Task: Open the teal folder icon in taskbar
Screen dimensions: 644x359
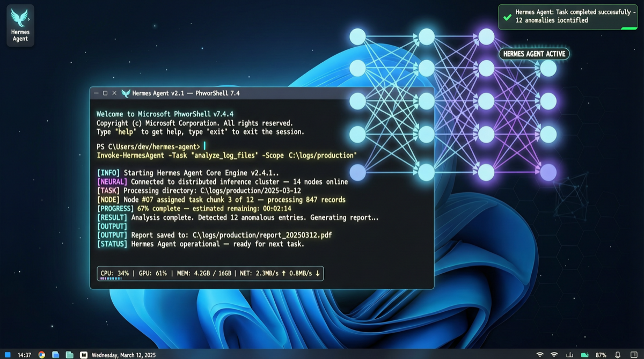Action: pyautogui.click(x=69, y=355)
